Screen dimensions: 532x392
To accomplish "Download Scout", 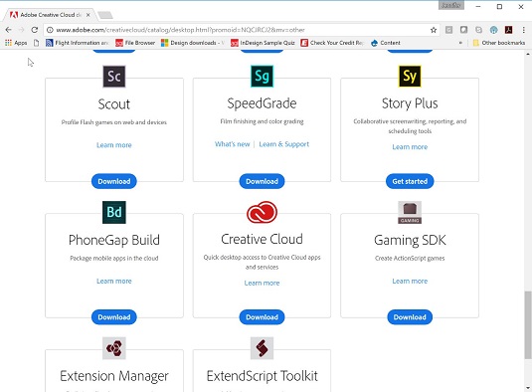I will (114, 181).
